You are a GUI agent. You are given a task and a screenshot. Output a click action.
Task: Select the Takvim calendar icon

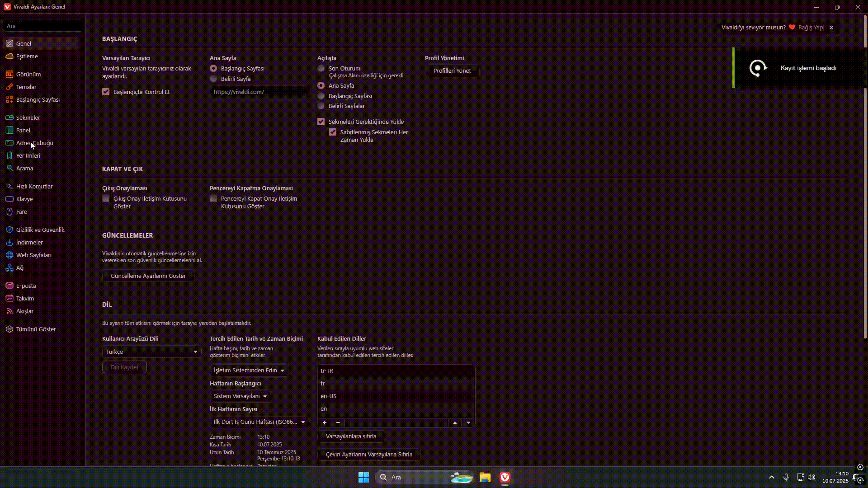coord(9,299)
